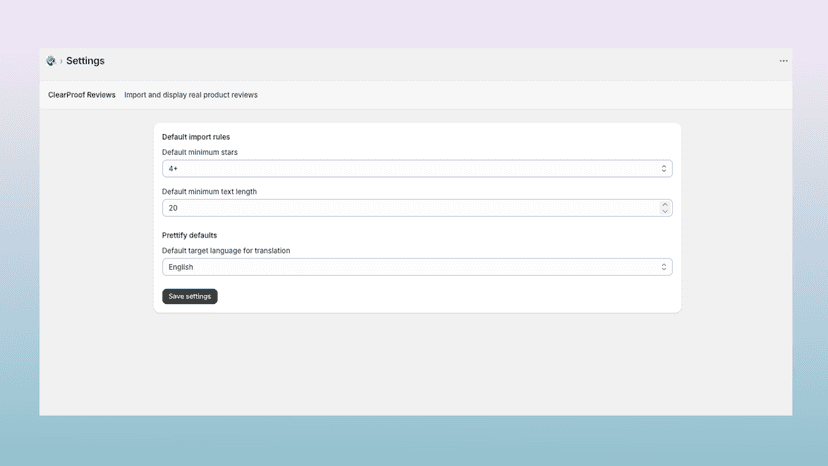Click the Prettify defaults heading

pos(190,235)
